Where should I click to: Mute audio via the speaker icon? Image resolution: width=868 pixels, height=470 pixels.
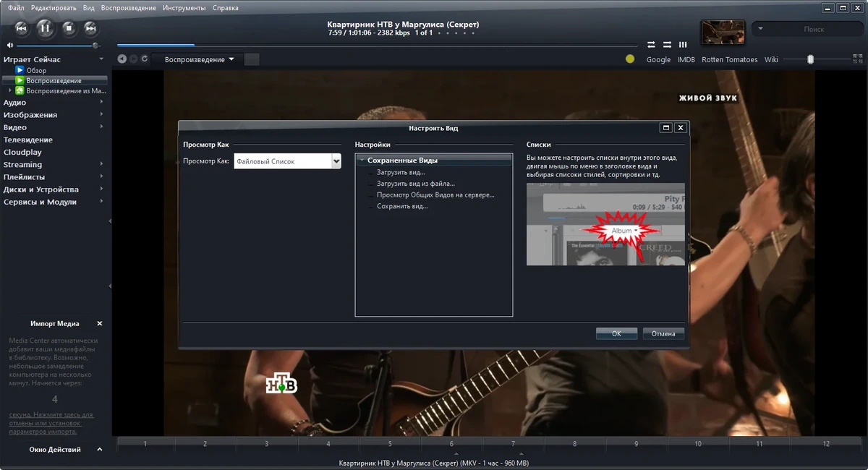click(10, 46)
